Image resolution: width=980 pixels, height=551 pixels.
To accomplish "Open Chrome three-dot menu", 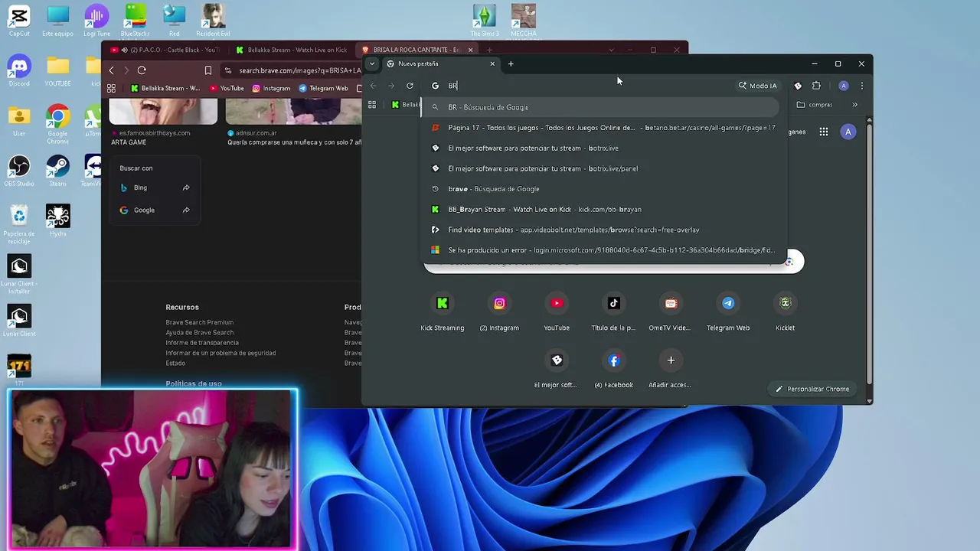I will (862, 86).
